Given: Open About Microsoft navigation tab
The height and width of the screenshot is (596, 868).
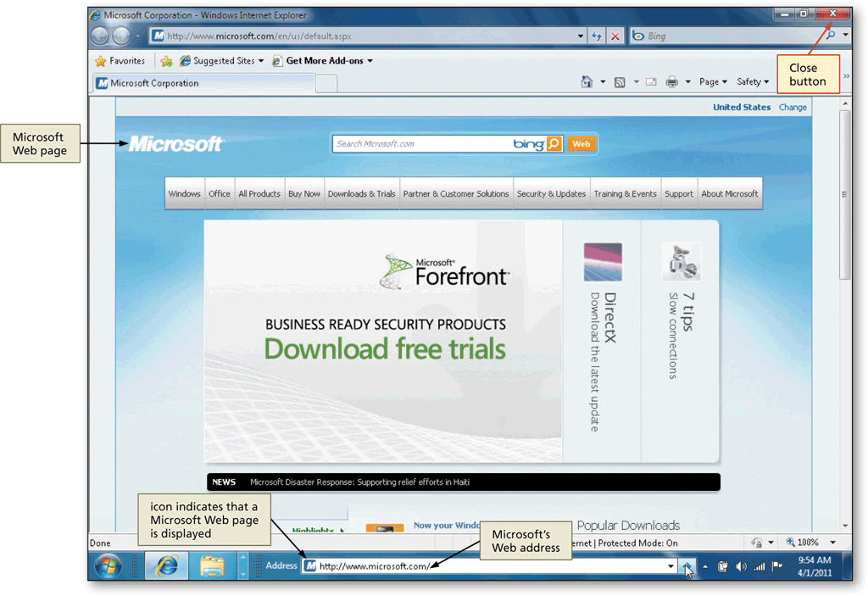Looking at the screenshot, I should pyautogui.click(x=730, y=194).
